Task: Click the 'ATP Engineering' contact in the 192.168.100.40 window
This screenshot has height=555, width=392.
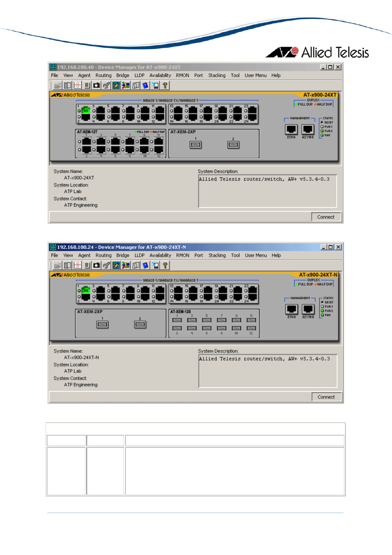Action: (81, 206)
